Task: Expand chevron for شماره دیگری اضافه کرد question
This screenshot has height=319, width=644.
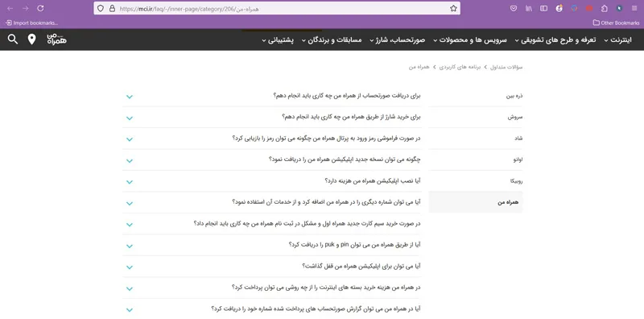Action: click(x=130, y=204)
